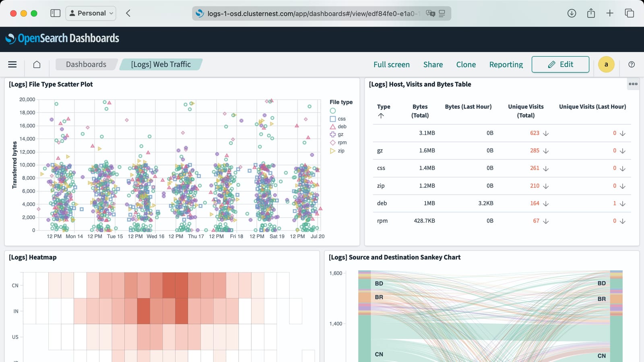Click the '428.7KB' cell in rpm row
Image resolution: width=644 pixels, height=362 pixels.
424,221
